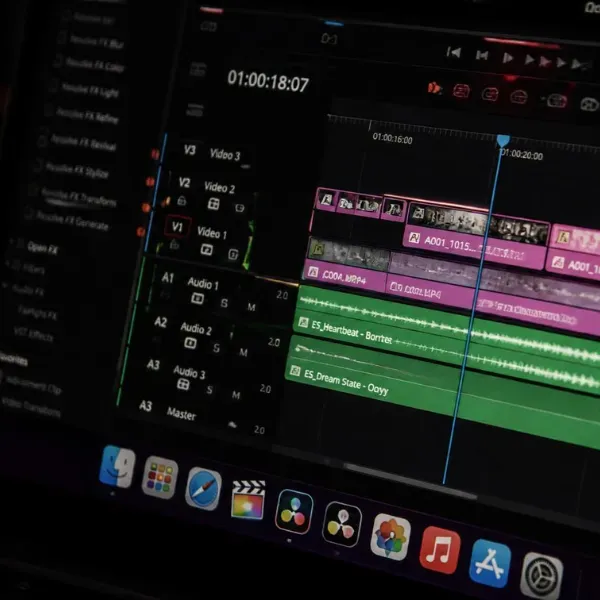
Task: Solo the Audio 1 track
Action: click(x=225, y=303)
